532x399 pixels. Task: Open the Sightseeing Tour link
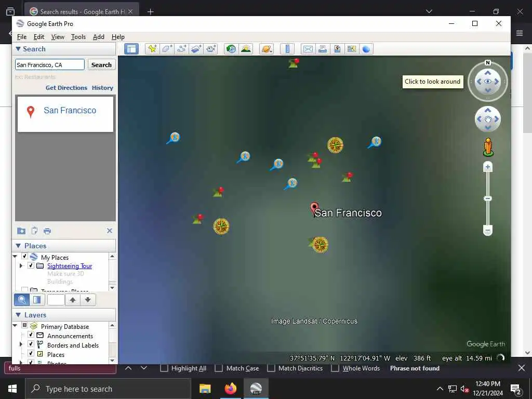click(70, 265)
